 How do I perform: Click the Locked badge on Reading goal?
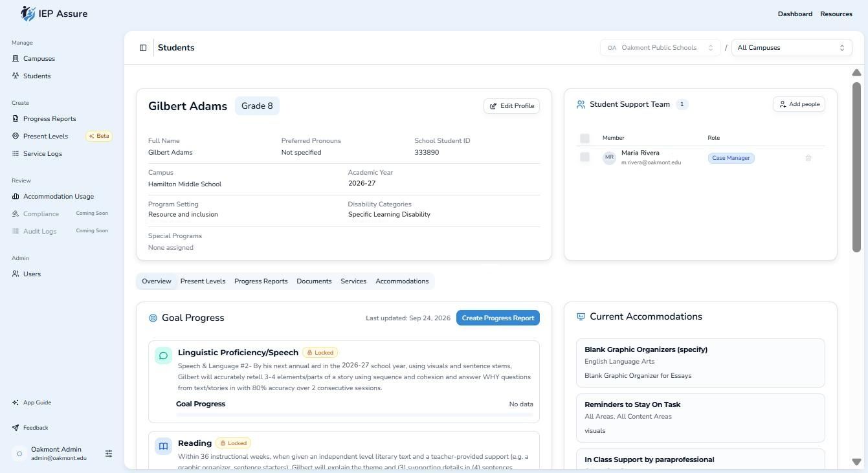233,443
